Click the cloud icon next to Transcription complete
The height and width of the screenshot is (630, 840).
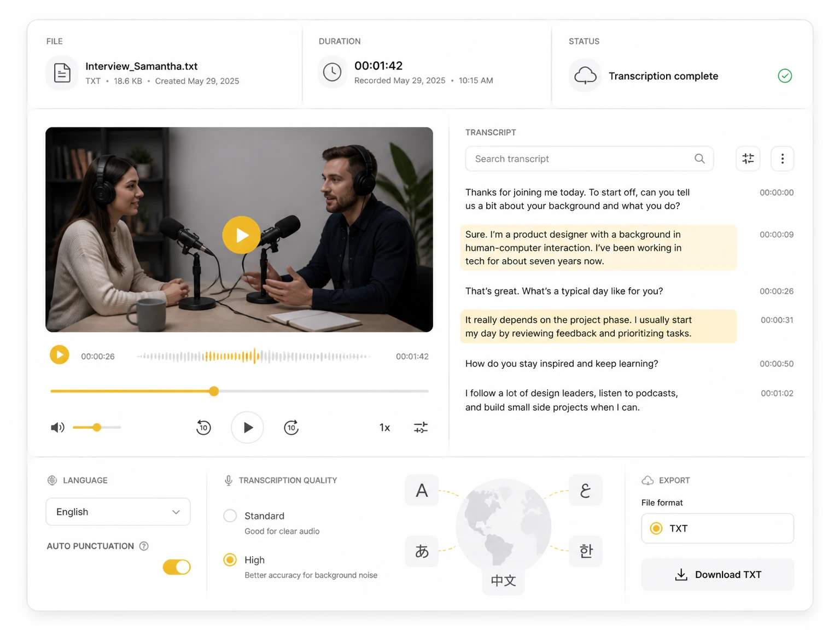[585, 75]
